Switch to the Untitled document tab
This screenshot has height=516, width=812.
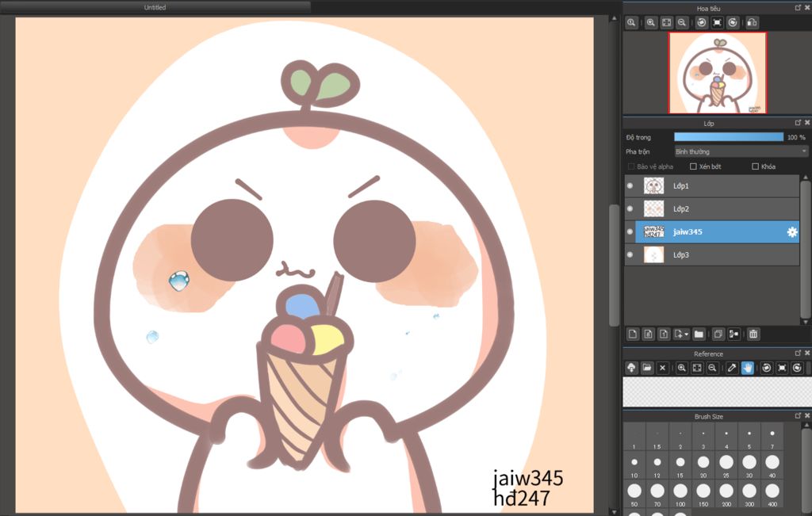pos(155,7)
